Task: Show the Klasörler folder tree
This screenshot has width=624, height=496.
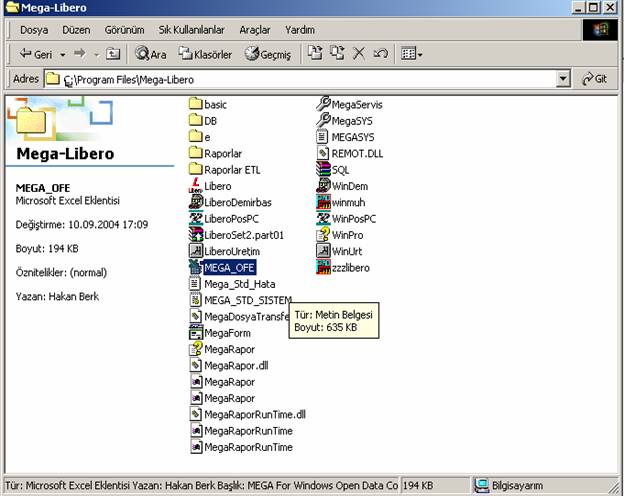Action: point(205,54)
